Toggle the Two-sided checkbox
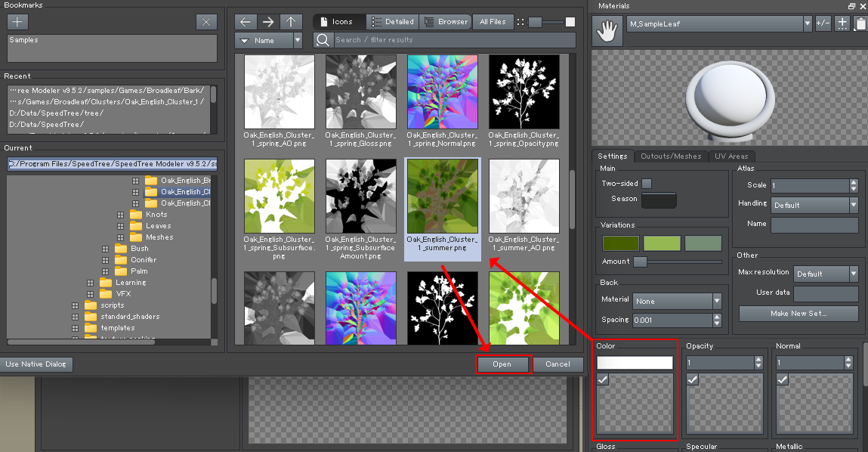This screenshot has width=868, height=452. (647, 184)
